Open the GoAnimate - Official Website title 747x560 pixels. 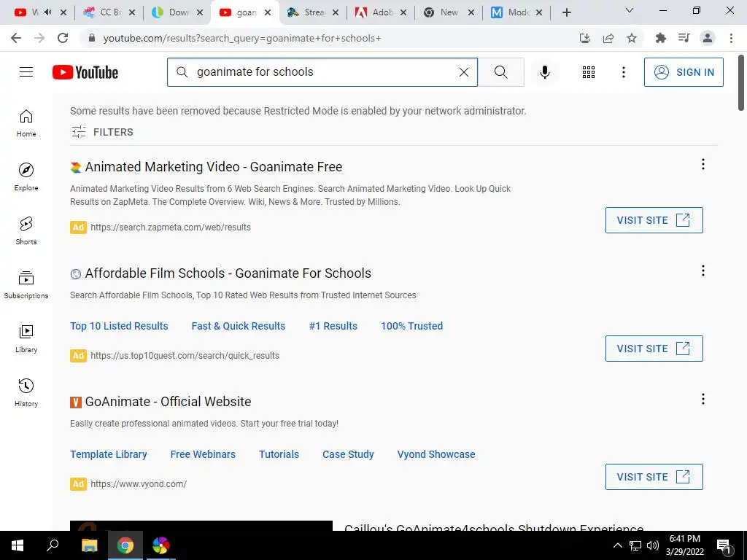pos(168,402)
